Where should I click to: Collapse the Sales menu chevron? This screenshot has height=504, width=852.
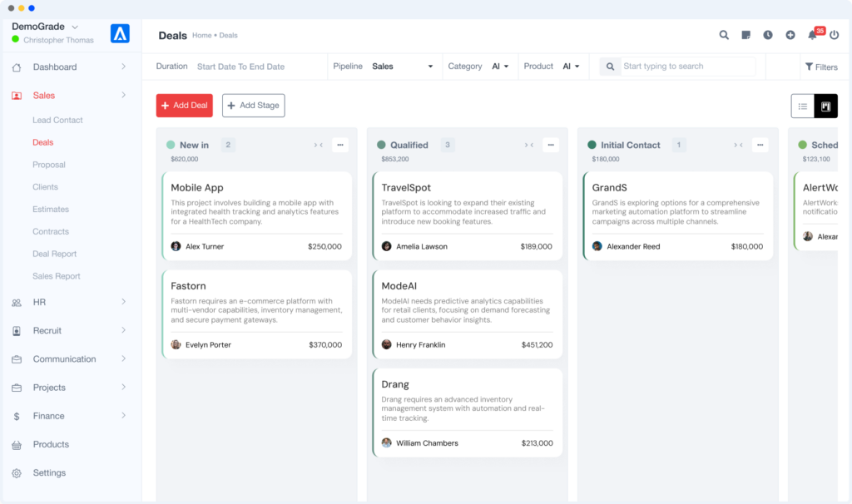(x=124, y=95)
